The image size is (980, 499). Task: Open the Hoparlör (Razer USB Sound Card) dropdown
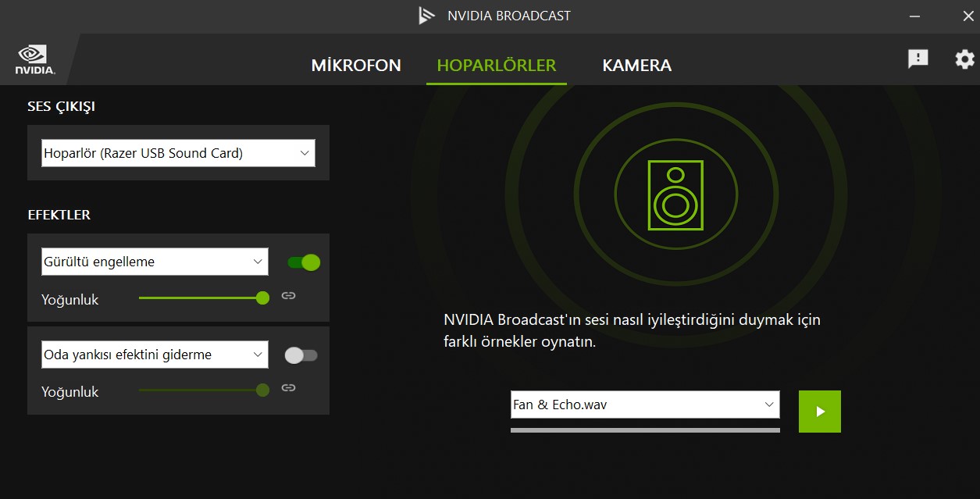click(178, 153)
